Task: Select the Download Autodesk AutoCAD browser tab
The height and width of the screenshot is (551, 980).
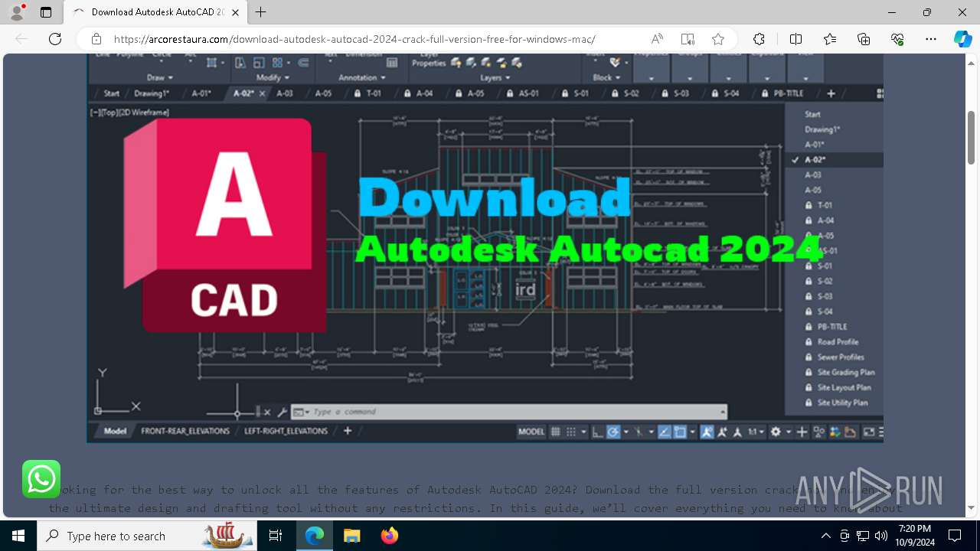Action: (155, 12)
